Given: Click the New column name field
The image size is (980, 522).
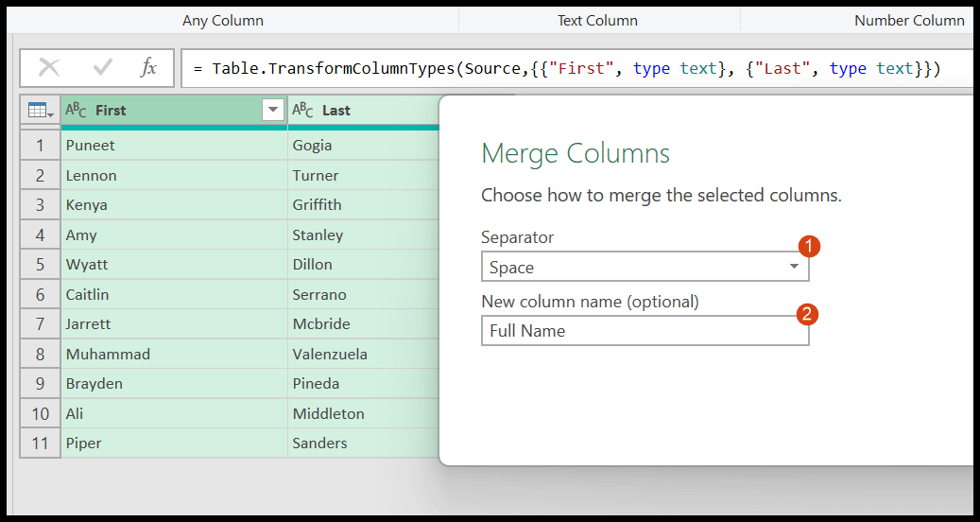Looking at the screenshot, I should pos(645,331).
